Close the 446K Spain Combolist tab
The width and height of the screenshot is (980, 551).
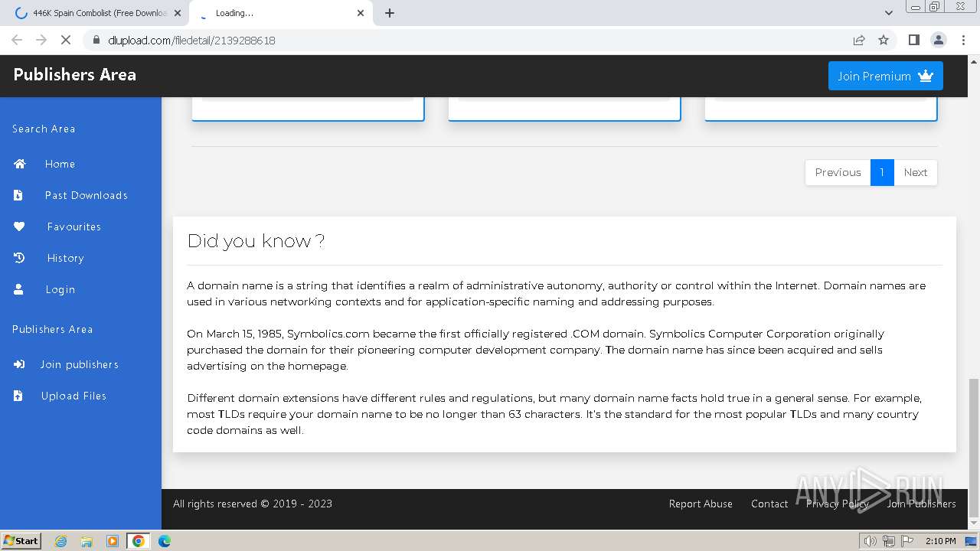point(177,13)
